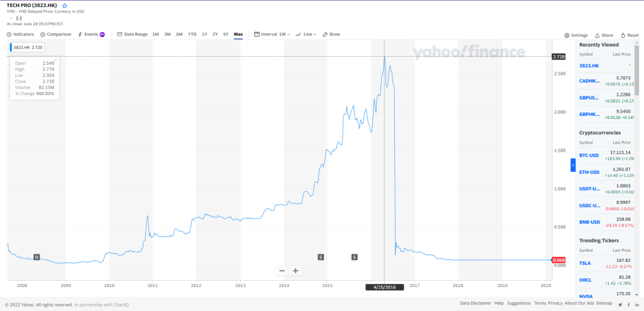
Task: Switch to the YTD range
Action: (x=192, y=34)
